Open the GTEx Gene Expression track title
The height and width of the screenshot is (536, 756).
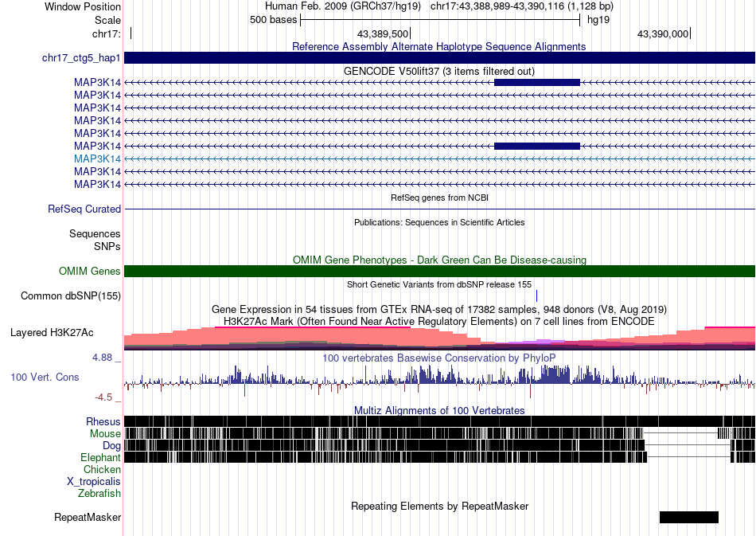tap(439, 309)
